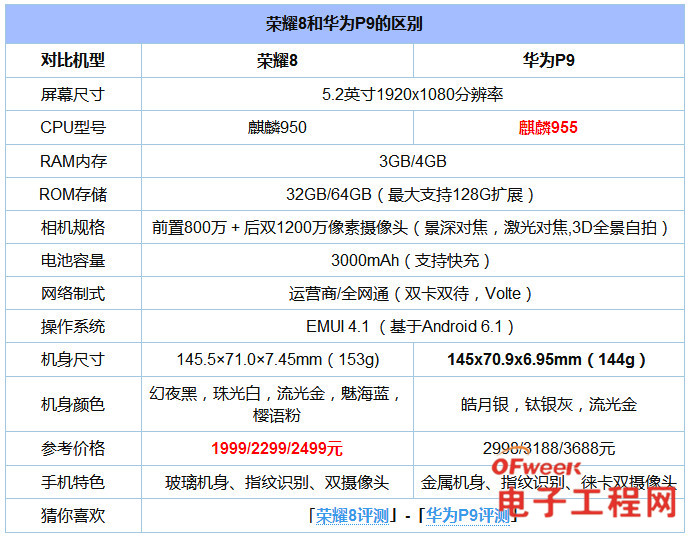Open the 荣耀8评测 link

point(352,516)
